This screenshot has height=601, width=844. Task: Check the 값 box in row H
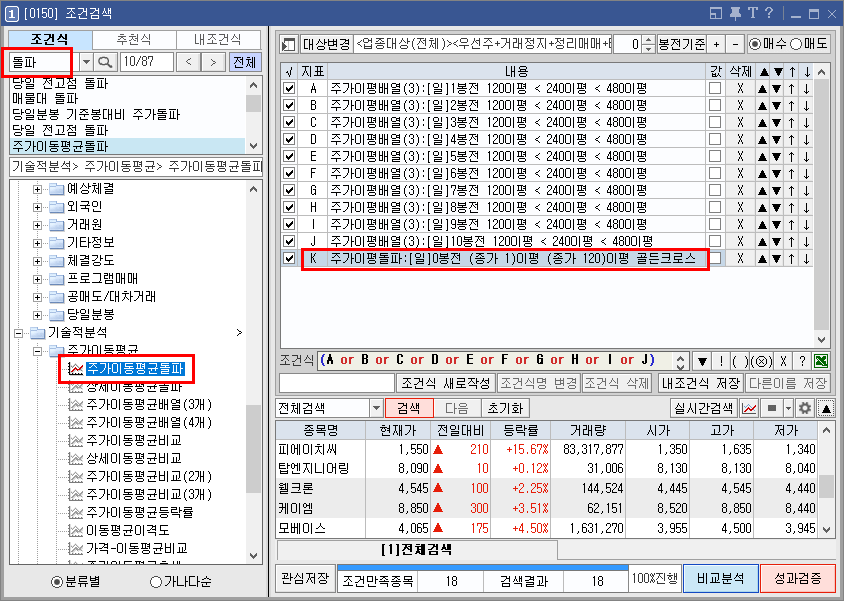[715, 208]
